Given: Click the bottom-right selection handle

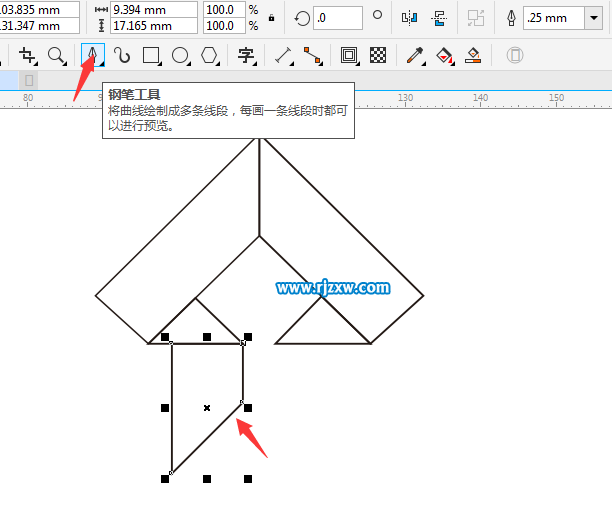Looking at the screenshot, I should click(248, 479).
